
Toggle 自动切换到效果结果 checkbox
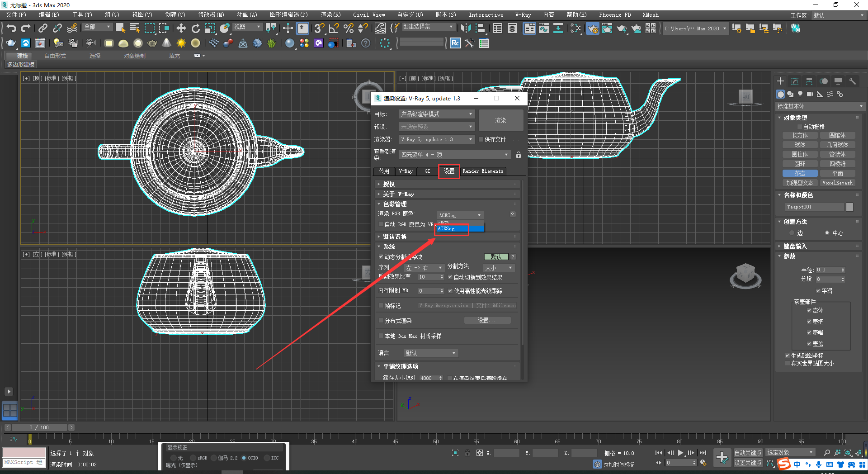point(450,277)
